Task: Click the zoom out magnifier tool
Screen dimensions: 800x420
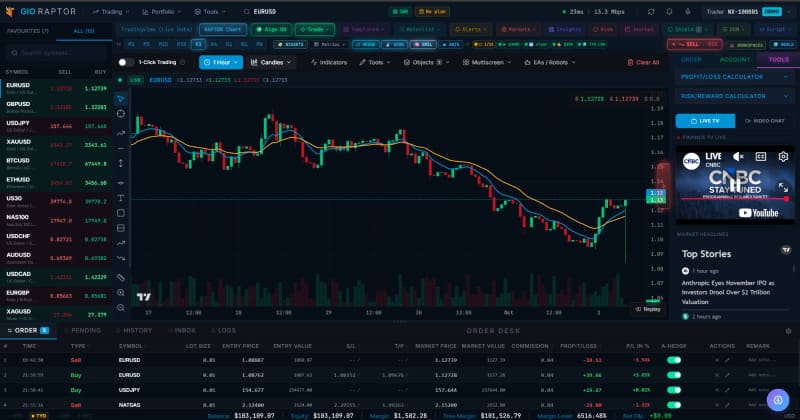Action: coord(121,307)
